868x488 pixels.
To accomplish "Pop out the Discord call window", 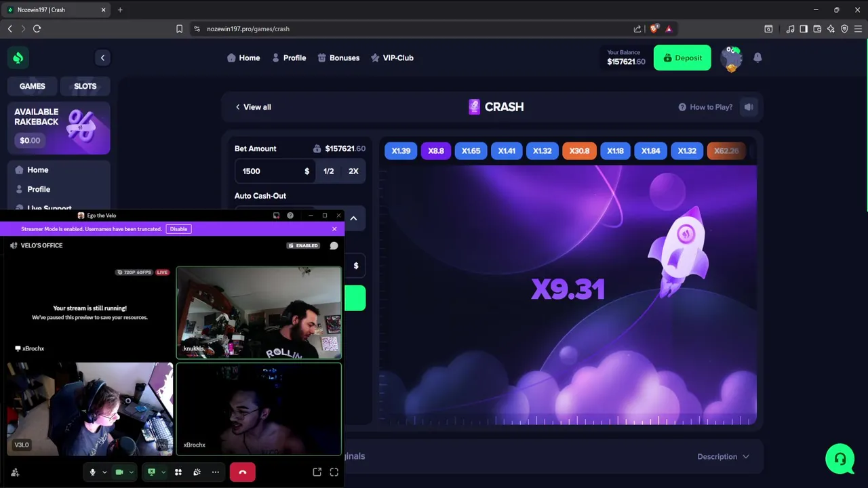I will click(317, 472).
